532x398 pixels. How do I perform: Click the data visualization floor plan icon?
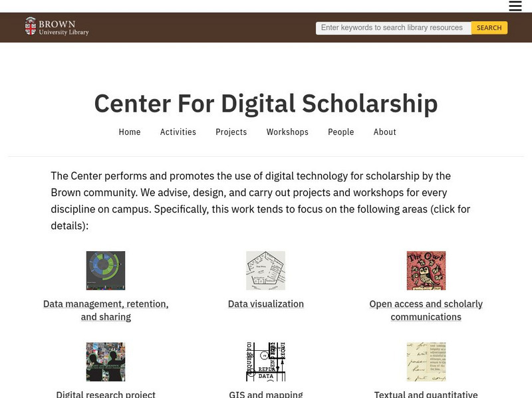(x=266, y=270)
